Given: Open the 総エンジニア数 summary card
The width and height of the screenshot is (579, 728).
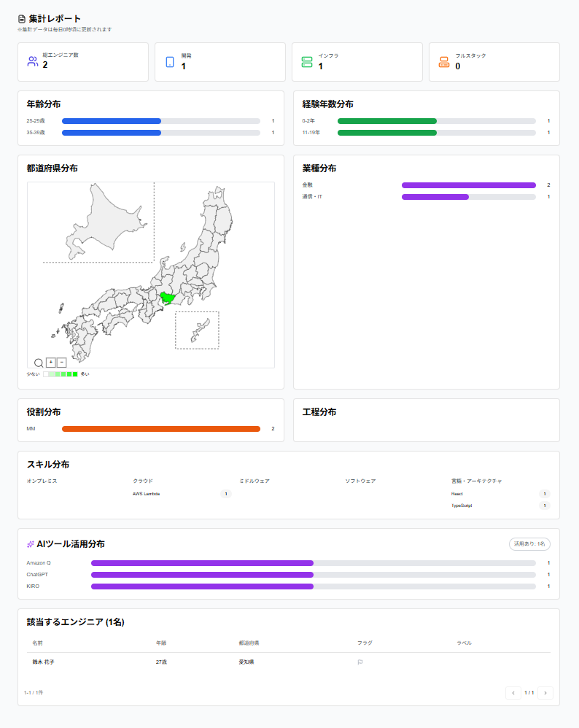Looking at the screenshot, I should tap(83, 62).
